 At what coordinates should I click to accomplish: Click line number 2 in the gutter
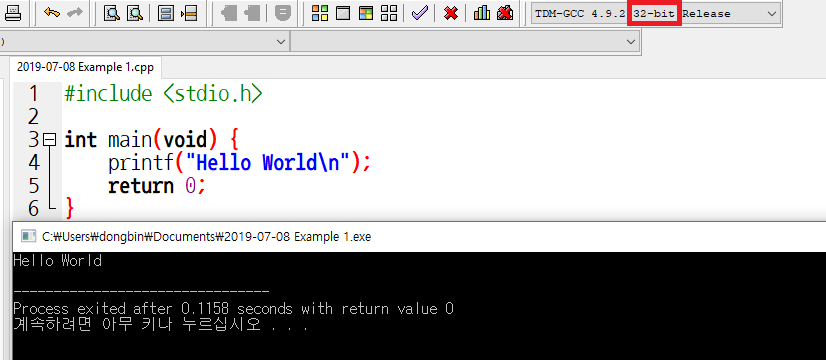[x=34, y=116]
